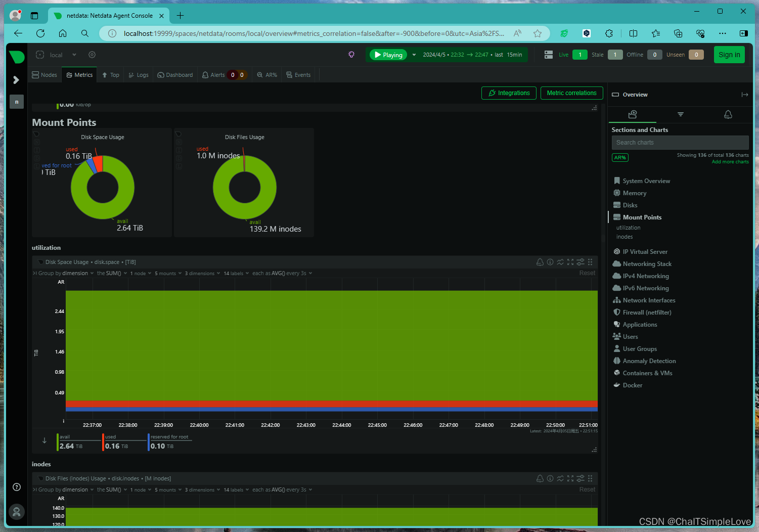Image resolution: width=759 pixels, height=532 pixels.
Task: Switch to the Alerts tab
Action: (224, 75)
